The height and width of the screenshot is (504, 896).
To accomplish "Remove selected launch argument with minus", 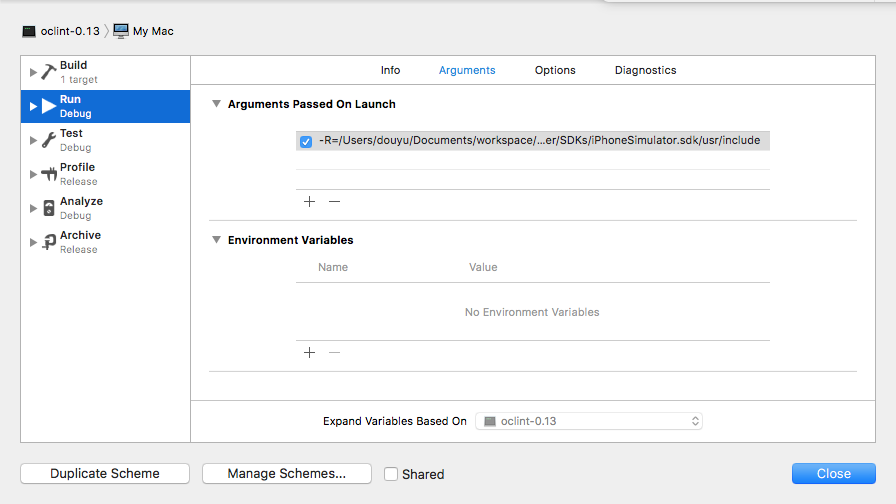I will 335,201.
